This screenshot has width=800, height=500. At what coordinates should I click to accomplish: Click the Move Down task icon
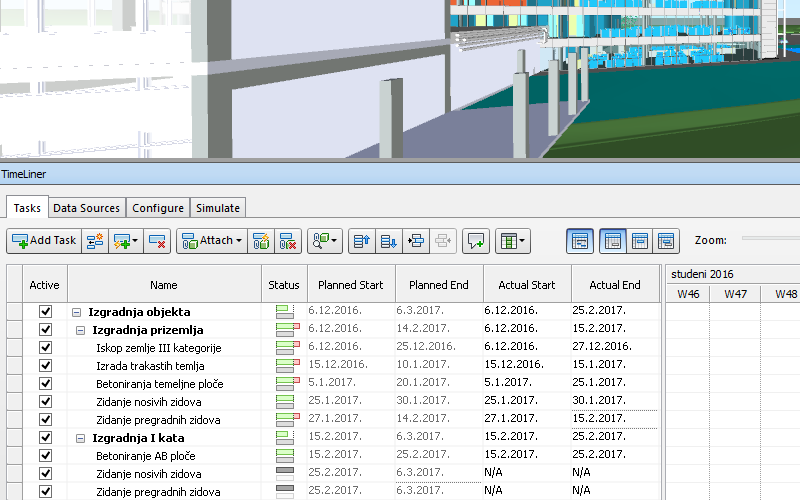pyautogui.click(x=389, y=240)
